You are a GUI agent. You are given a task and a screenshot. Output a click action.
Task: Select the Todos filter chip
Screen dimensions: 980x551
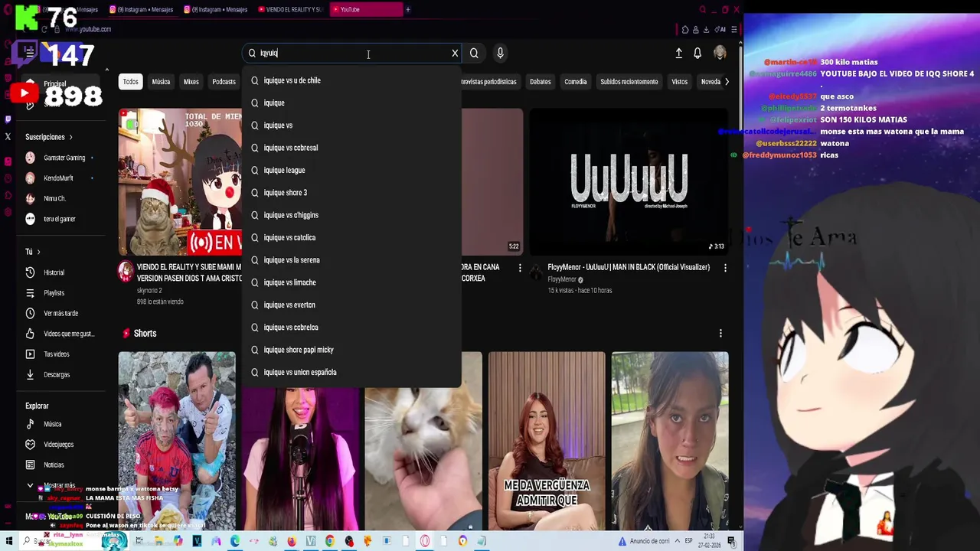(131, 82)
